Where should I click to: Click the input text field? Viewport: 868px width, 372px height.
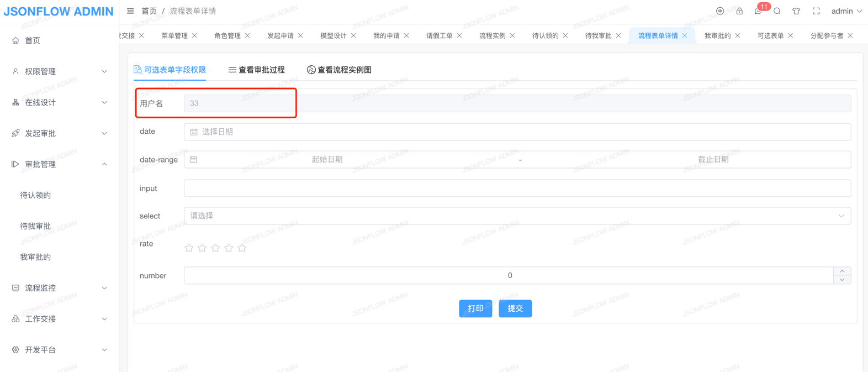(x=517, y=188)
